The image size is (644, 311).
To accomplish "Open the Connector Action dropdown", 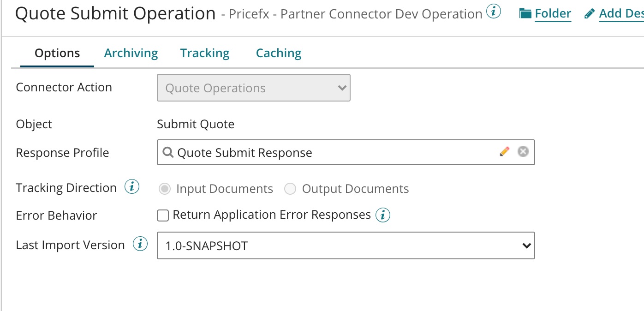I will (253, 88).
